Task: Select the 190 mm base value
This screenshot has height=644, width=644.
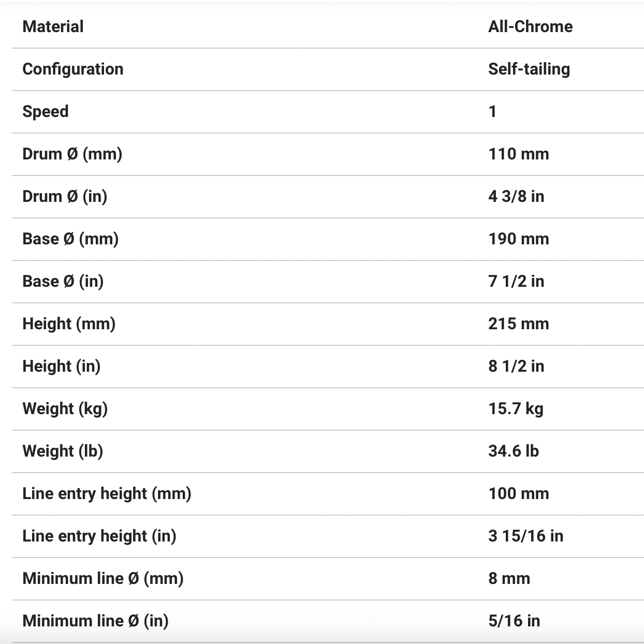Action: tap(518, 239)
